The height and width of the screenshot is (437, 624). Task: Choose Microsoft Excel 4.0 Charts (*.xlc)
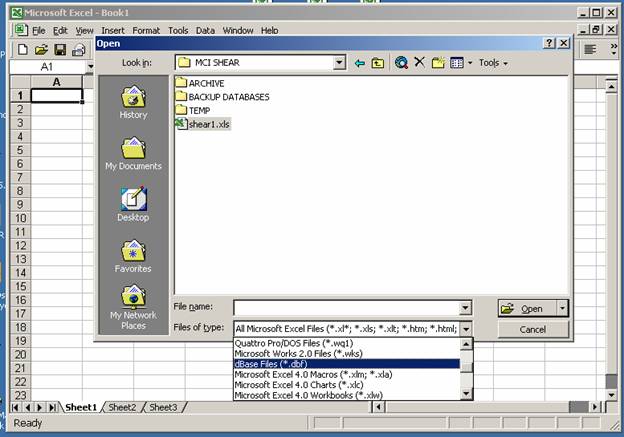click(346, 385)
